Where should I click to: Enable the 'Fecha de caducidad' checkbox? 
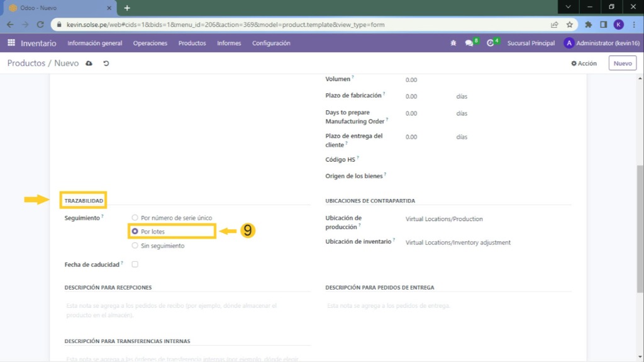(x=135, y=264)
